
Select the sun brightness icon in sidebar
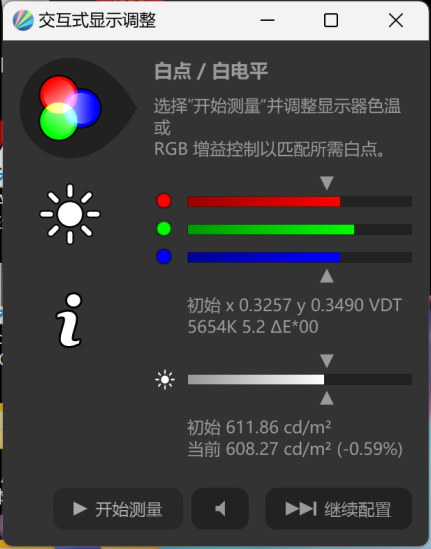tap(70, 214)
